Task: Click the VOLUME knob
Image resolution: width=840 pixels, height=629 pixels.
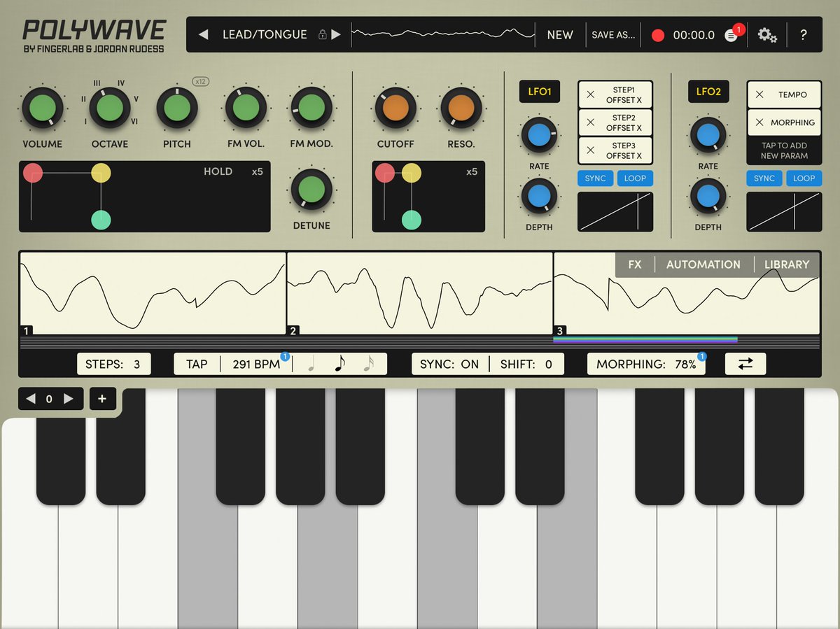Action: click(43, 108)
